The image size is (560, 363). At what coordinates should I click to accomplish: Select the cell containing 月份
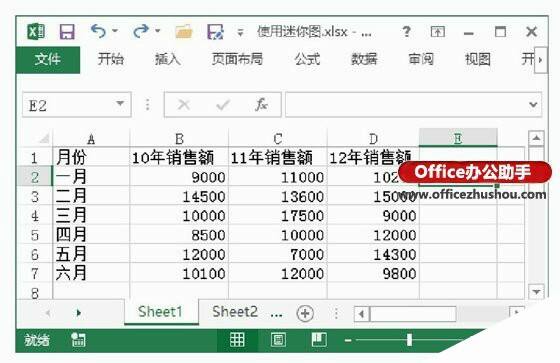91,158
